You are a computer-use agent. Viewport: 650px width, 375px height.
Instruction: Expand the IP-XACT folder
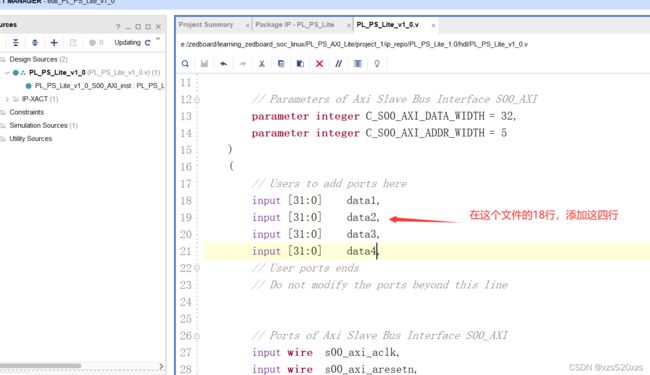pyautogui.click(x=7, y=99)
